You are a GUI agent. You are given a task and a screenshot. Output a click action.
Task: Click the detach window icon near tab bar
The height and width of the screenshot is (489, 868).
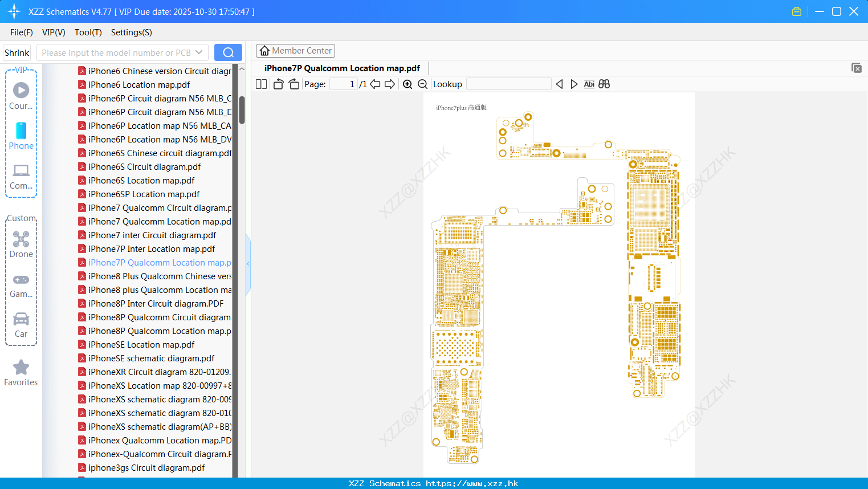tap(857, 68)
